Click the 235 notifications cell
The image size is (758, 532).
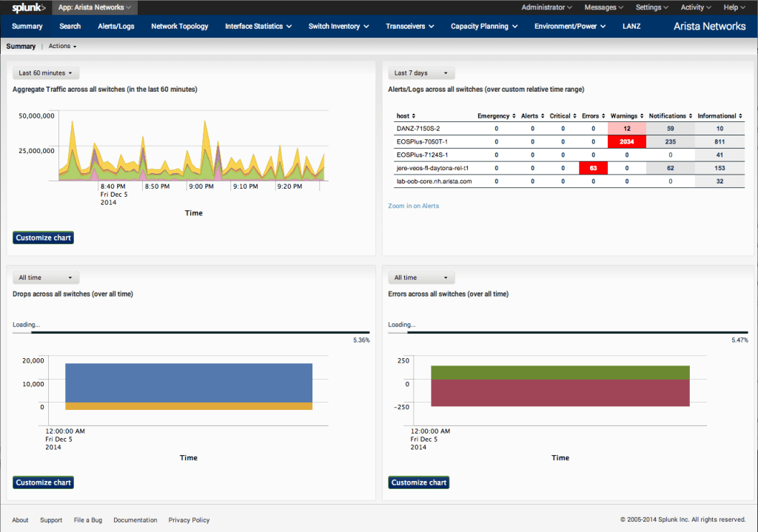pos(671,141)
